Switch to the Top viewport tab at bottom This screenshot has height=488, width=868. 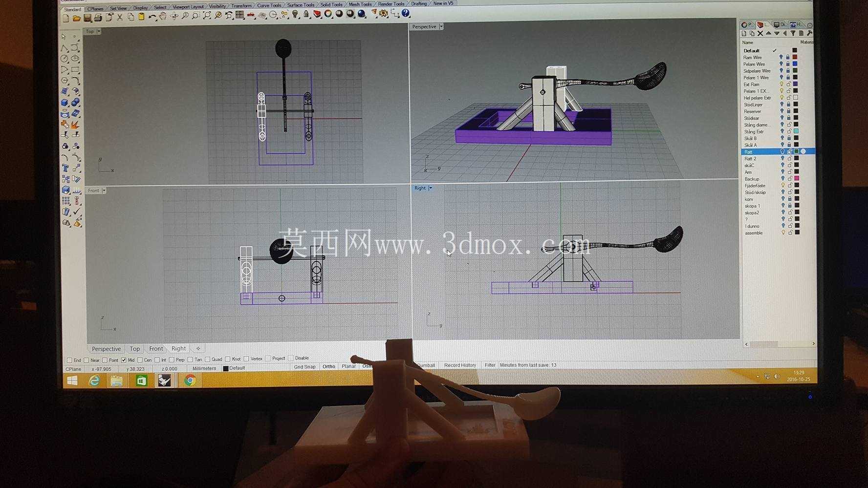point(134,349)
